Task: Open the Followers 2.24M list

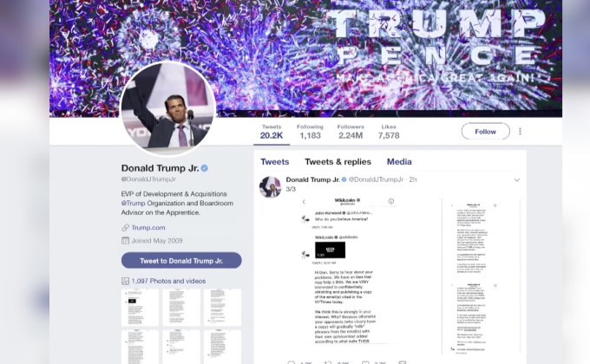Action: (351, 132)
